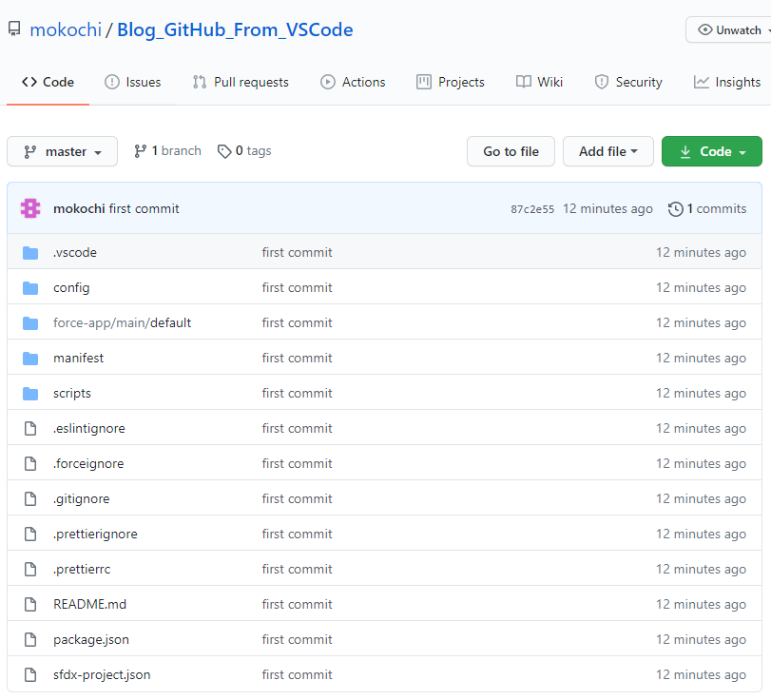Click the file icon for README.md
This screenshot has height=700, width=771.
point(30,605)
